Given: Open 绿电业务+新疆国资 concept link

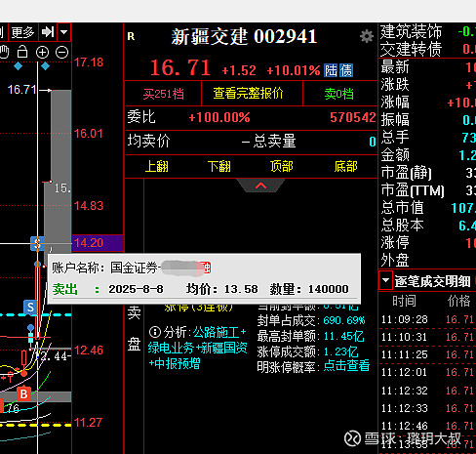Looking at the screenshot, I should coord(197,348).
